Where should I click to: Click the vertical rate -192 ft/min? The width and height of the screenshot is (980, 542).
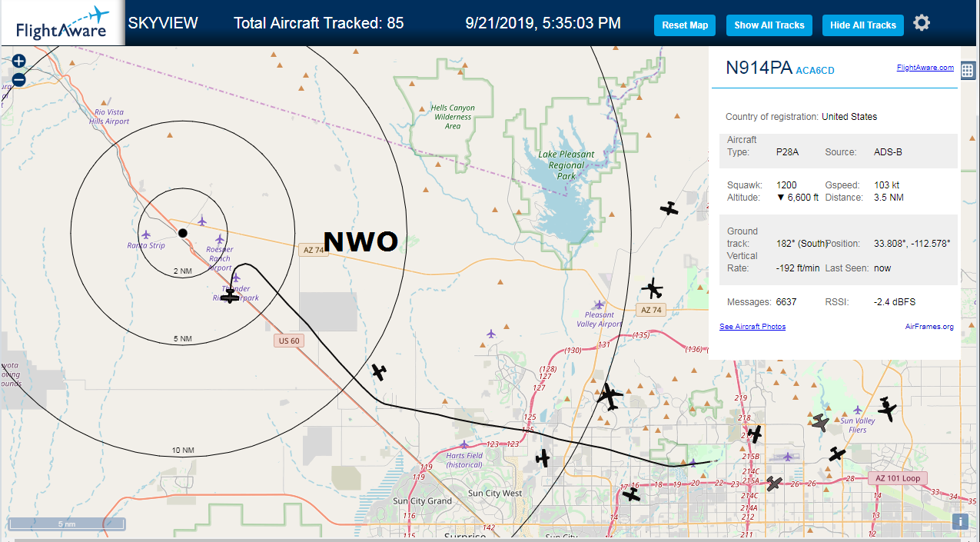pos(798,268)
